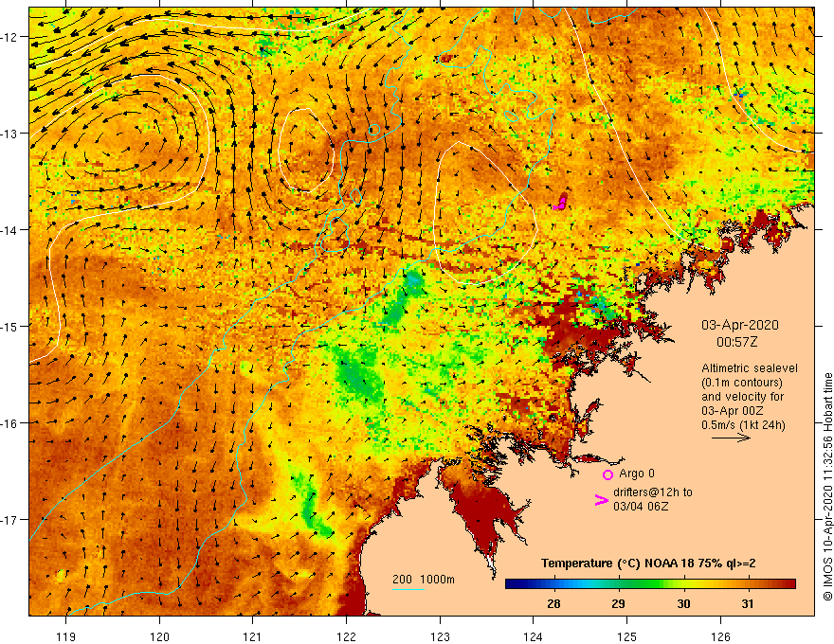This screenshot has height=644, width=834.
Task: Click the '03-Apr 00Z' caption line
Action: point(733,411)
